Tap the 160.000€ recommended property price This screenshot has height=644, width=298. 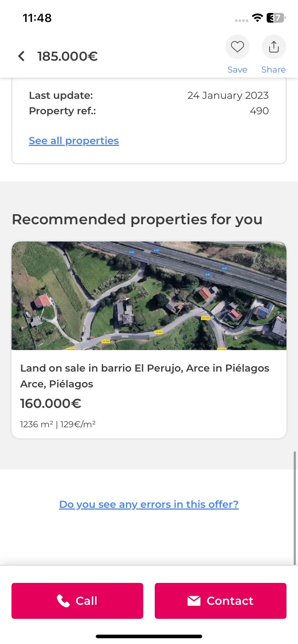click(51, 404)
